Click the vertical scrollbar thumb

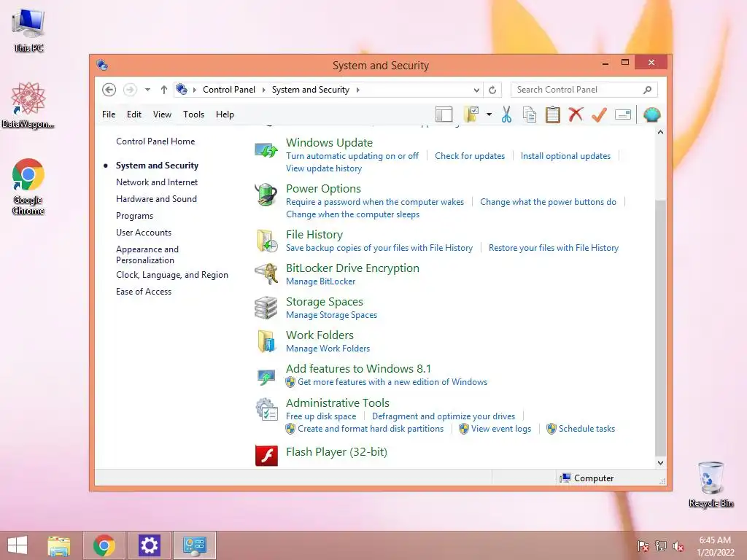coord(660,327)
